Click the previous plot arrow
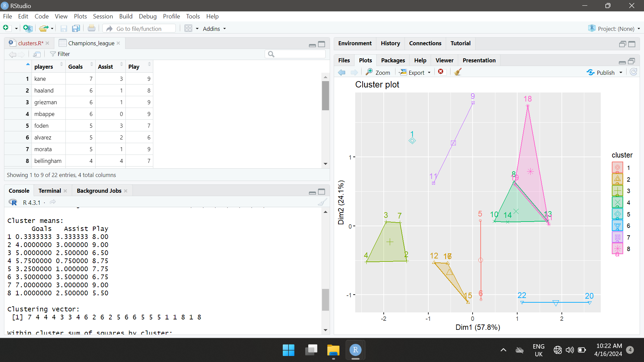644x362 pixels. pos(342,72)
